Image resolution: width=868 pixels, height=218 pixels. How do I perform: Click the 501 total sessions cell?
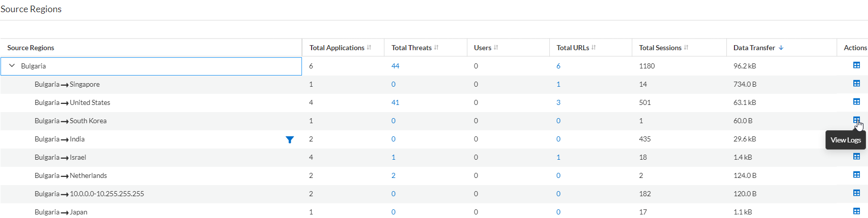coord(645,102)
